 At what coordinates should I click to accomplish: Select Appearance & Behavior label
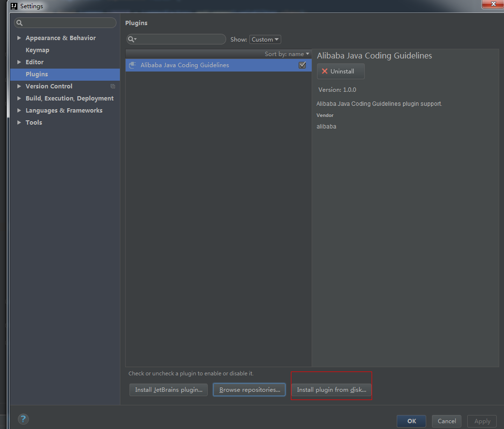(x=60, y=38)
